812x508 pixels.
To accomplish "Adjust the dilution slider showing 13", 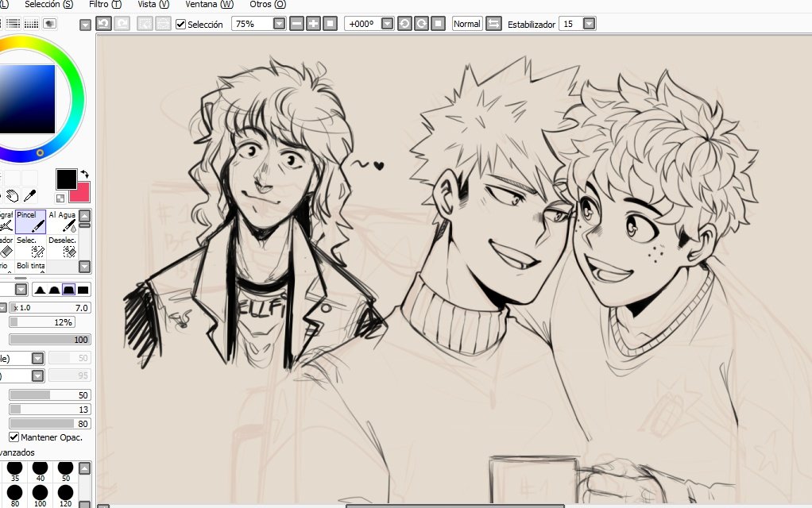I will pos(50,410).
